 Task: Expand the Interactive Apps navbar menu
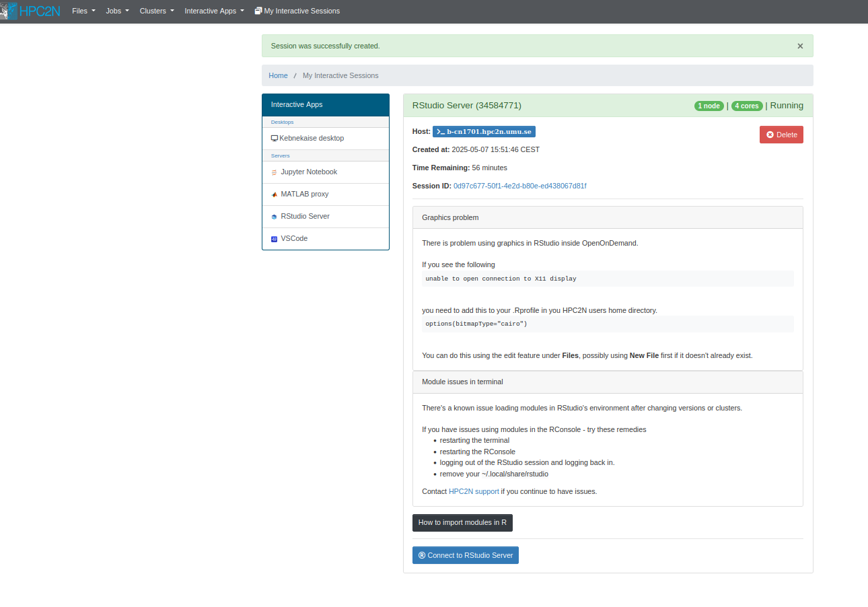214,11
